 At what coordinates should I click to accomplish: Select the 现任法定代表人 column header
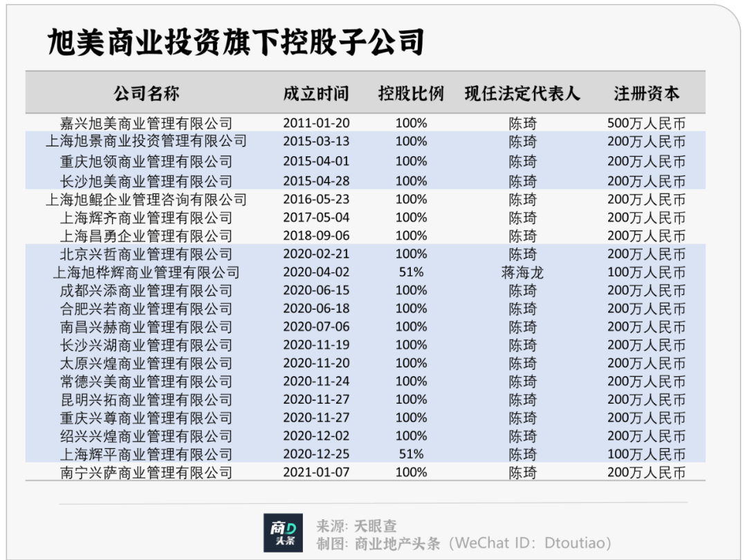[x=522, y=93]
